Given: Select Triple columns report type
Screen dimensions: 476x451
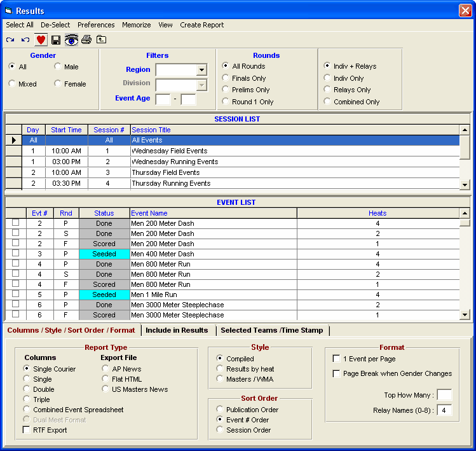Looking at the screenshot, I should pyautogui.click(x=27, y=399).
